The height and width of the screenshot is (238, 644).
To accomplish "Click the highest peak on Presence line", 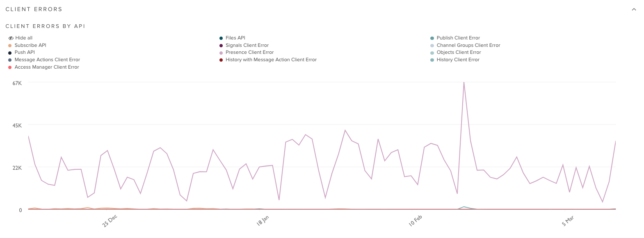I will [x=464, y=83].
